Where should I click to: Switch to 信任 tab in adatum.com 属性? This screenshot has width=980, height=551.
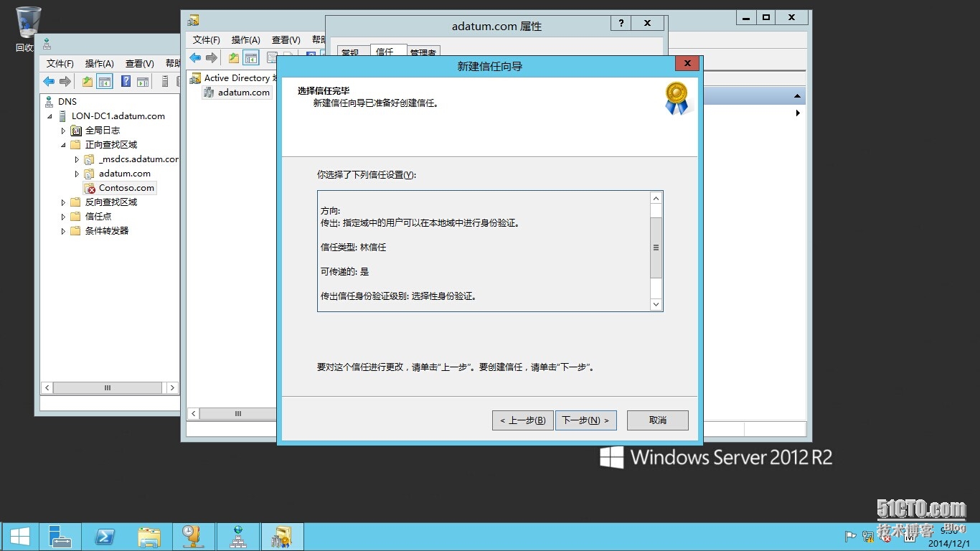click(x=388, y=52)
